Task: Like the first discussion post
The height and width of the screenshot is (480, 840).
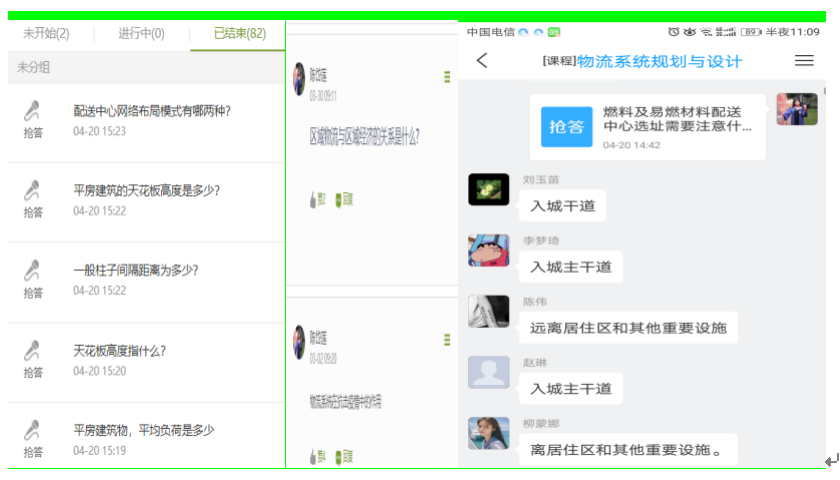Action: [x=316, y=199]
